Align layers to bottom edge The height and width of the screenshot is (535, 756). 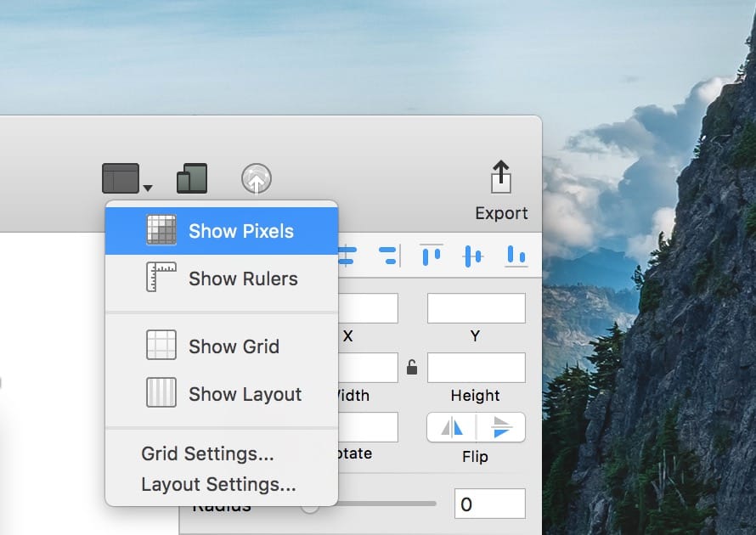pyautogui.click(x=516, y=256)
